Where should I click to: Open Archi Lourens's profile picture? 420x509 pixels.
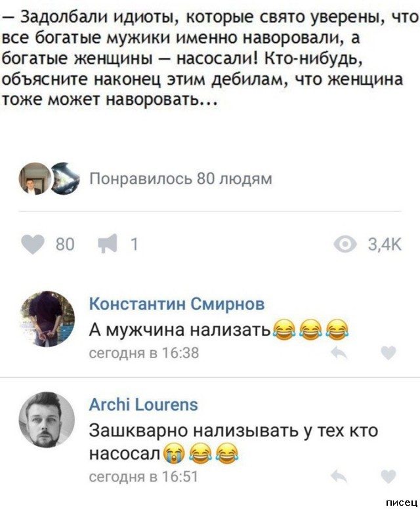pos(47,420)
